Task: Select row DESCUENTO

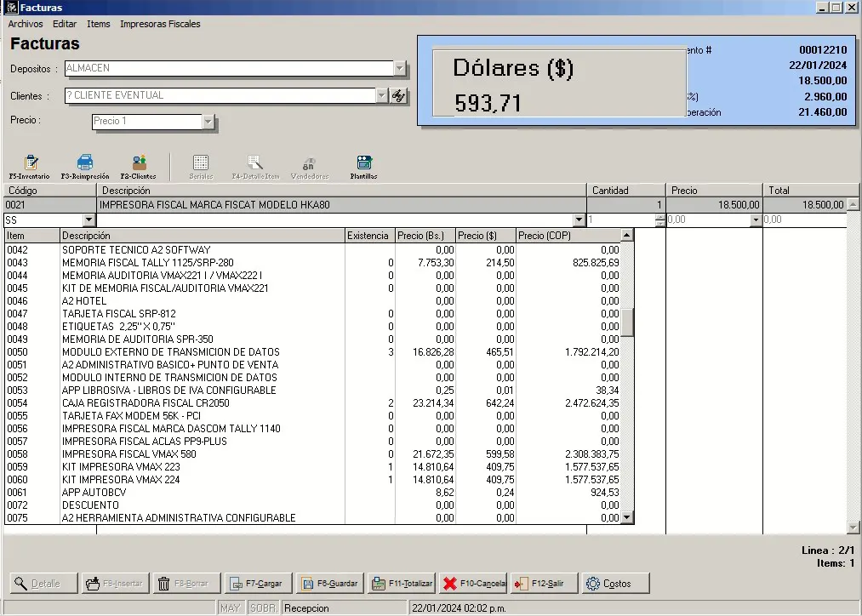Action: [x=313, y=505]
